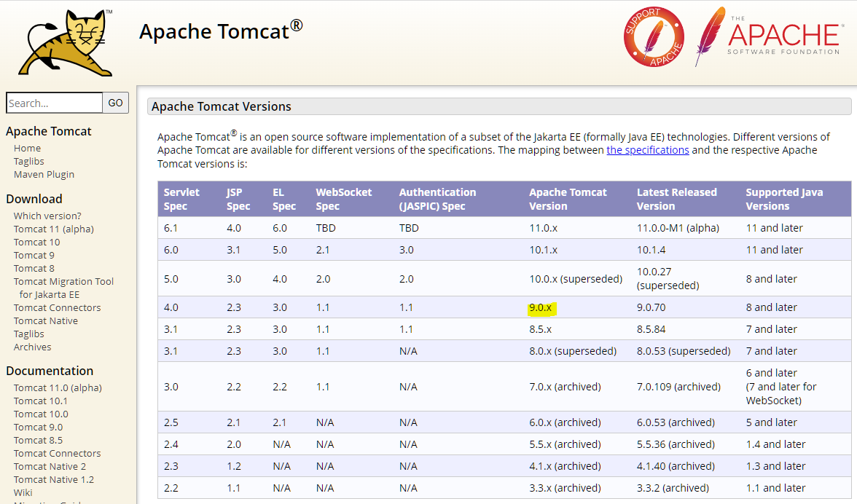Open the Which version? link

pyautogui.click(x=47, y=216)
